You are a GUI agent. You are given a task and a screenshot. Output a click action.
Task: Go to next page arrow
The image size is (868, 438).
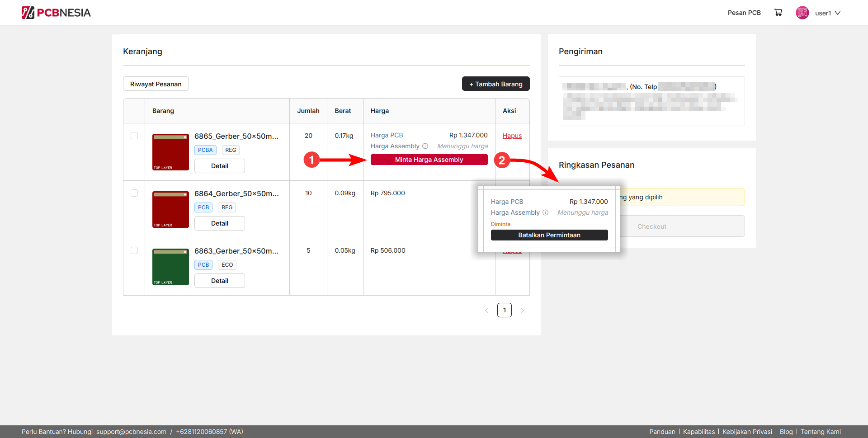(523, 311)
